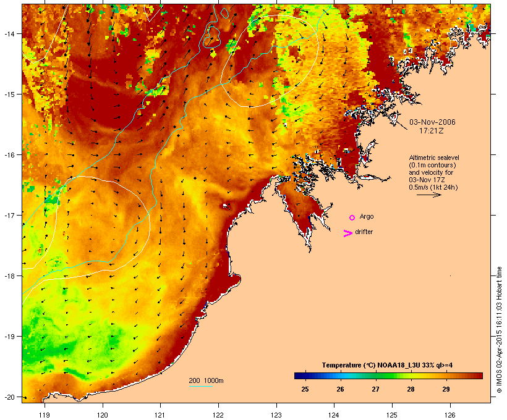Click the '(0.1m contours)' caption line
The width and height of the screenshot is (507, 420).
tap(432, 165)
